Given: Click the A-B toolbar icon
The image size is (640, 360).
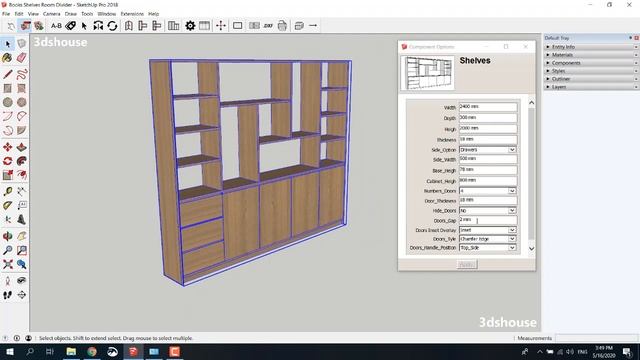Looking at the screenshot, I should [x=56, y=26].
